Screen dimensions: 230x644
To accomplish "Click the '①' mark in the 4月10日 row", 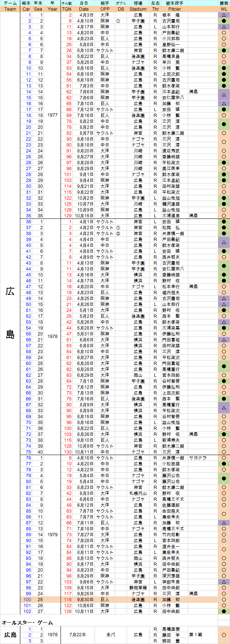I will [x=118, y=21].
